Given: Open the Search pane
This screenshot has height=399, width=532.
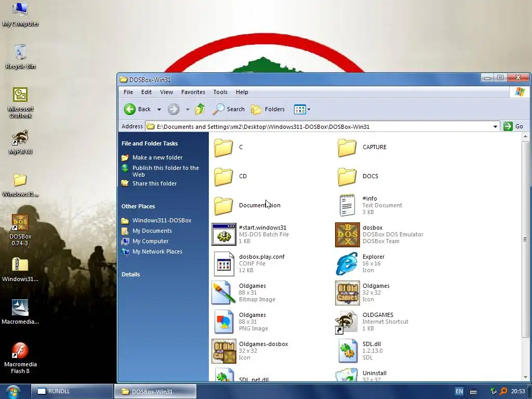Looking at the screenshot, I should [229, 109].
